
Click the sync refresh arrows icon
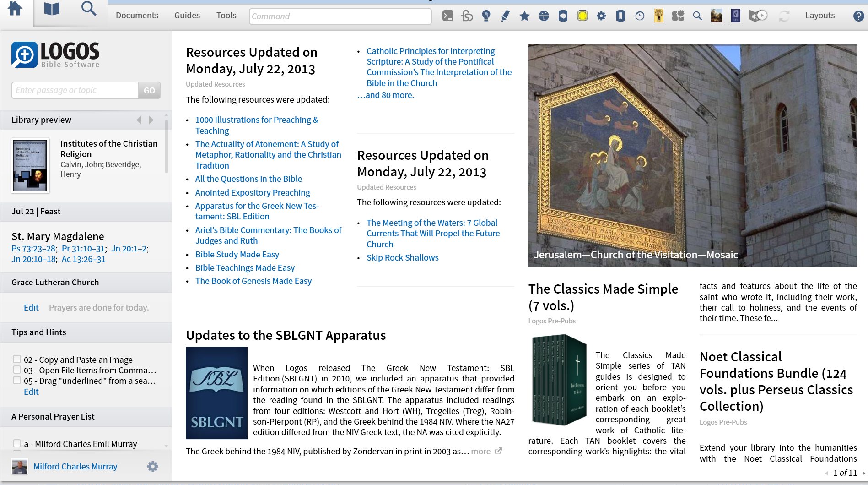tap(784, 16)
